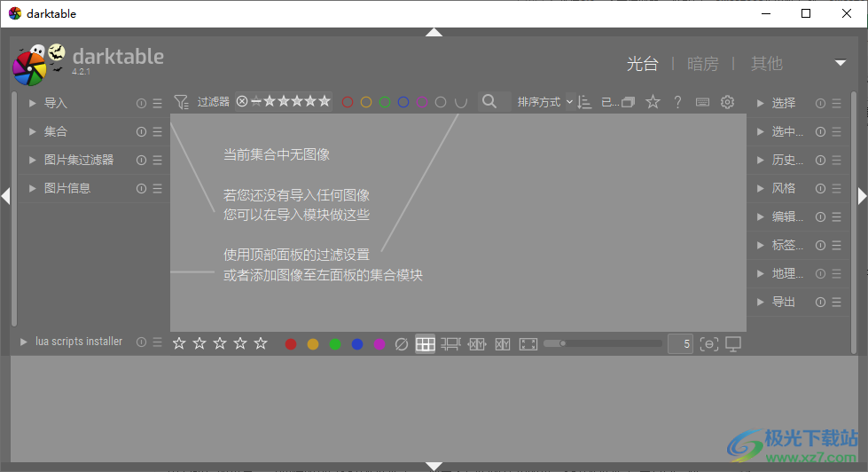This screenshot has width=868, height=472.
Task: Apply red color label swatch
Action: click(x=291, y=344)
